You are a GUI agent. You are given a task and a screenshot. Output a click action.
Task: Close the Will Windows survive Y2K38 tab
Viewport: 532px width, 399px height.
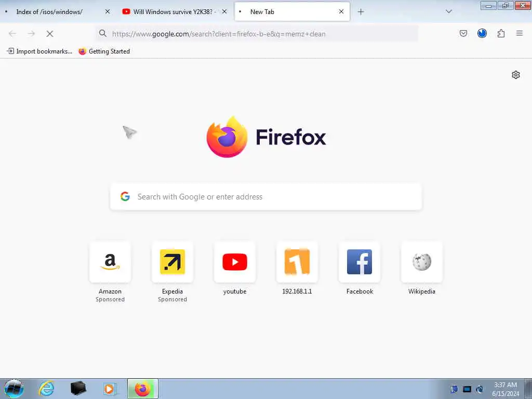[x=224, y=11]
